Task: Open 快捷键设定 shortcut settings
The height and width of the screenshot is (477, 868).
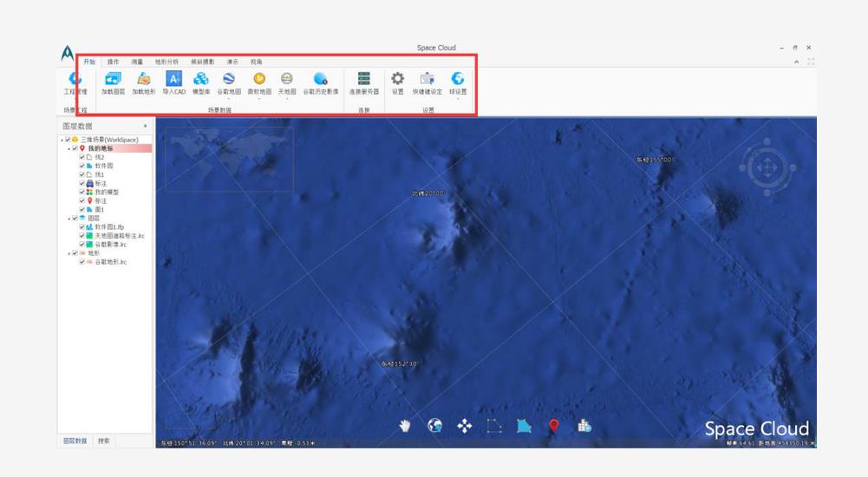Action: (x=427, y=81)
